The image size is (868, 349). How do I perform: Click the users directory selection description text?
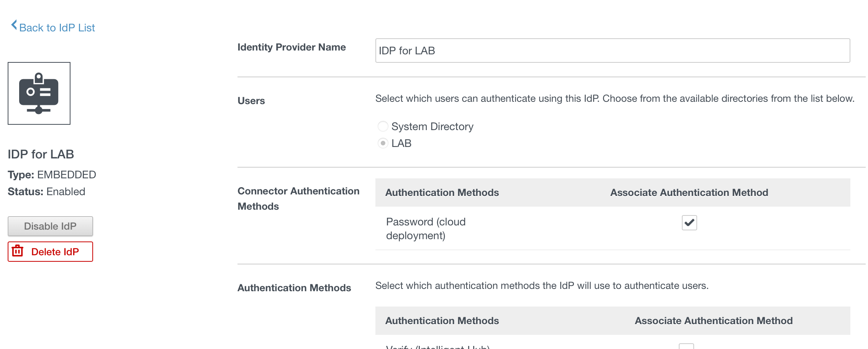click(614, 99)
